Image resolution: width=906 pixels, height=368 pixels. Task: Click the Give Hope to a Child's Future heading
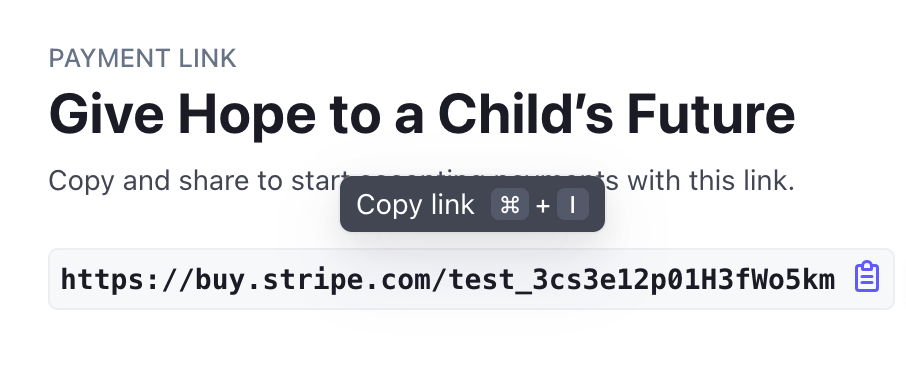(x=422, y=114)
